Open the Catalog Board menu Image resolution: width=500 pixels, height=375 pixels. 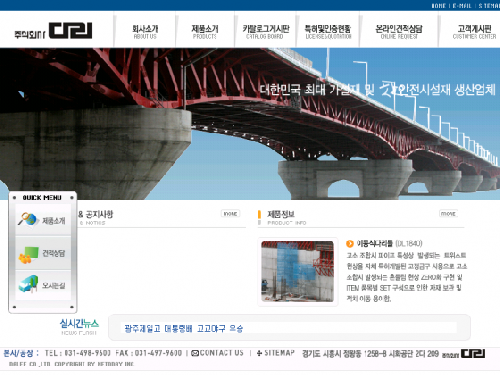[266, 32]
